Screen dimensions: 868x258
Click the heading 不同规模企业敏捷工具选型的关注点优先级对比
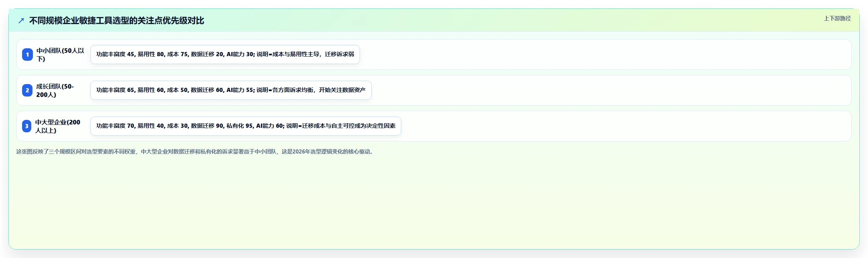click(117, 20)
